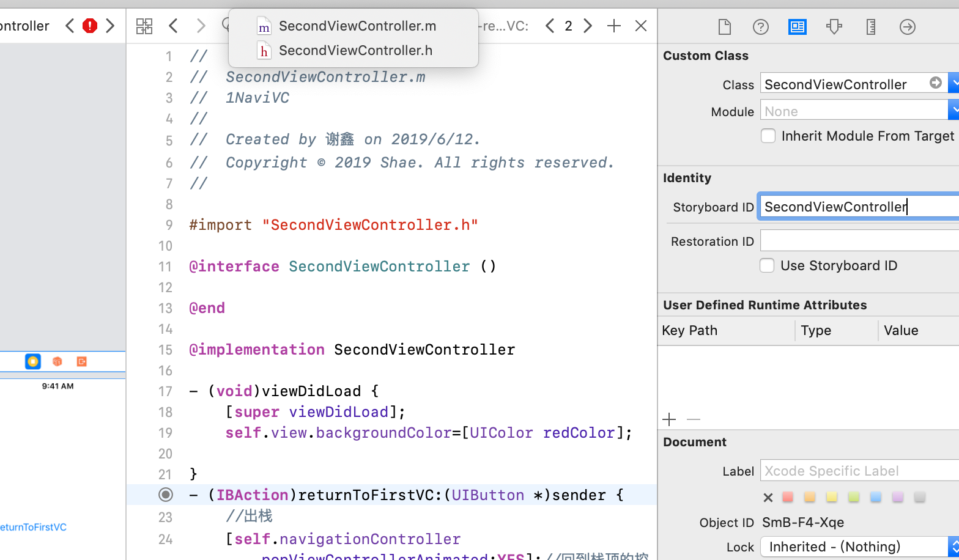Open the File inspector tab
Viewport: 959px width, 560px height.
tap(724, 26)
